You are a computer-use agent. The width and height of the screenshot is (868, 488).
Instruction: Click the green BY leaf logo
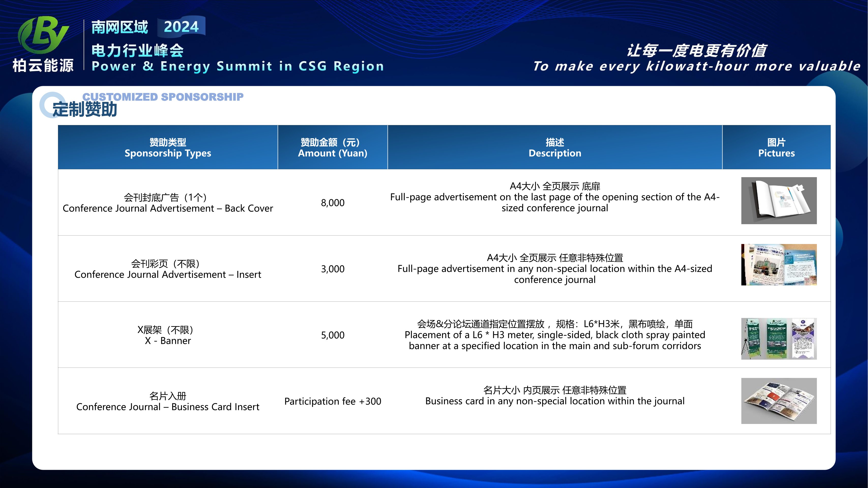coord(43,35)
